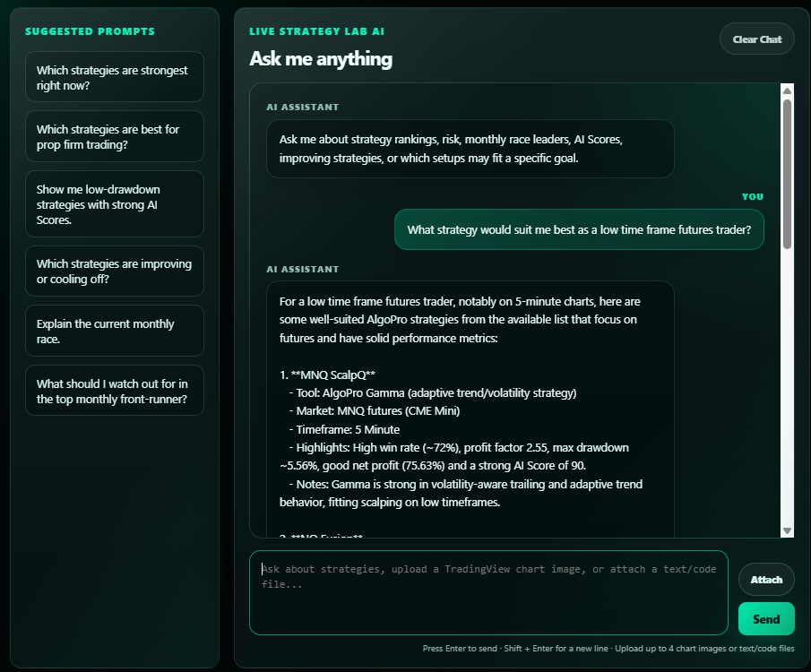Click 'Explain the current monthly race' prompt

(115, 332)
